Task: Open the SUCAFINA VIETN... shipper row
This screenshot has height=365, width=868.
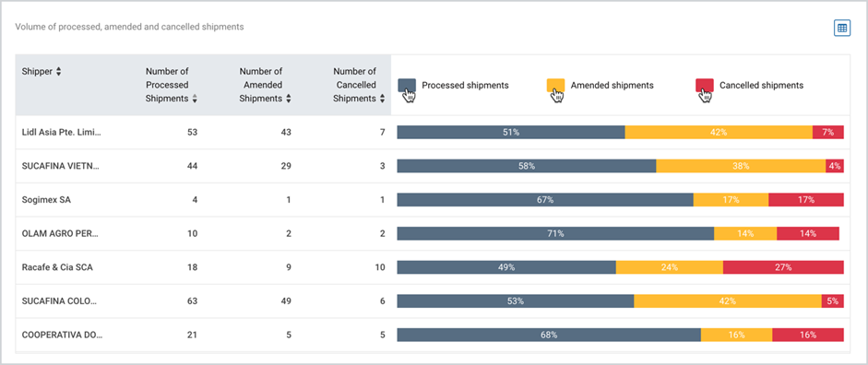Action: pyautogui.click(x=203, y=166)
